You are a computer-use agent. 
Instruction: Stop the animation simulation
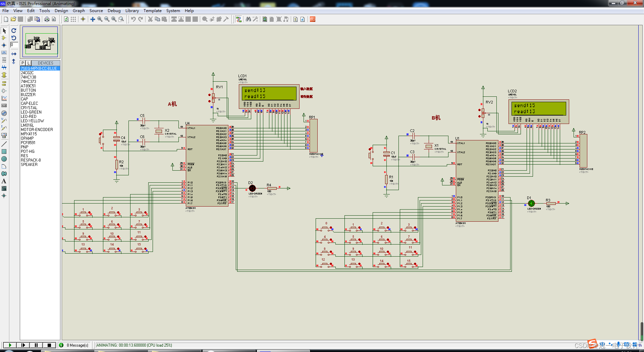(x=49, y=345)
